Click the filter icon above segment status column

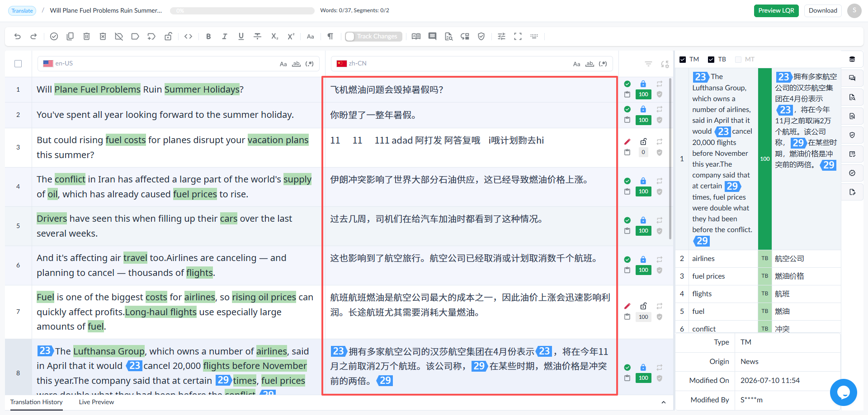pos(648,64)
